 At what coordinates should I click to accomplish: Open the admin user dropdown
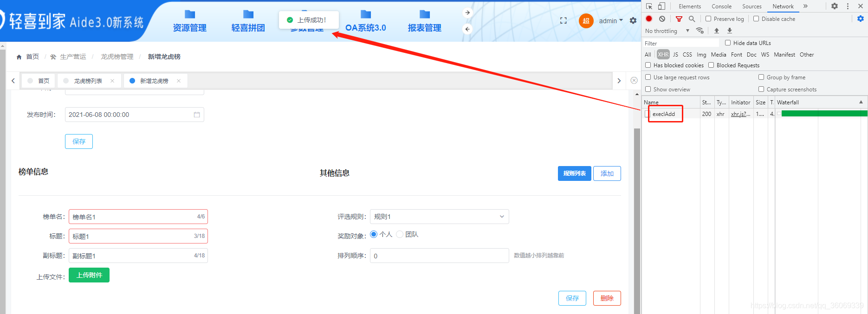point(611,21)
